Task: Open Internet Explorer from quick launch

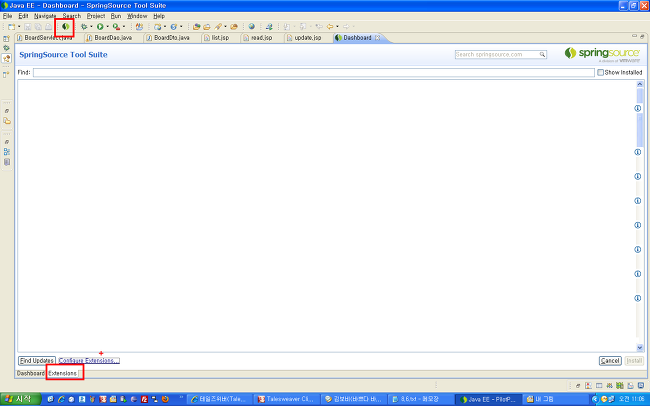Action: 61,399
